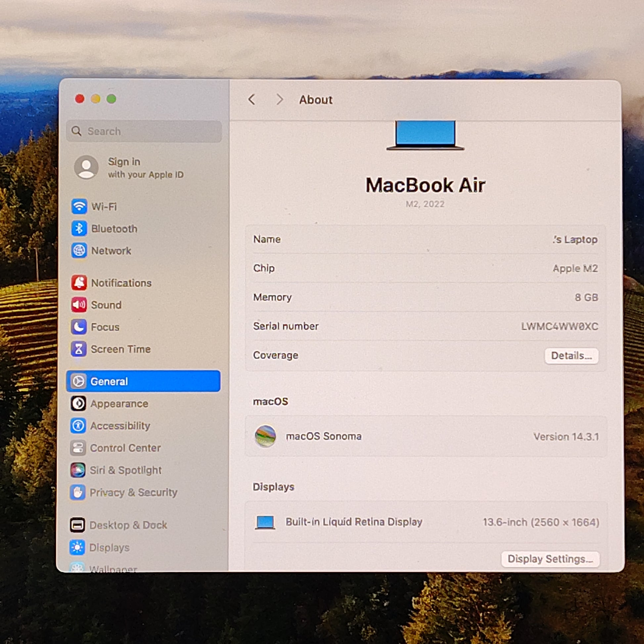Open Privacy & Security settings
Viewport: 644px width, 644px height.
pos(133,492)
